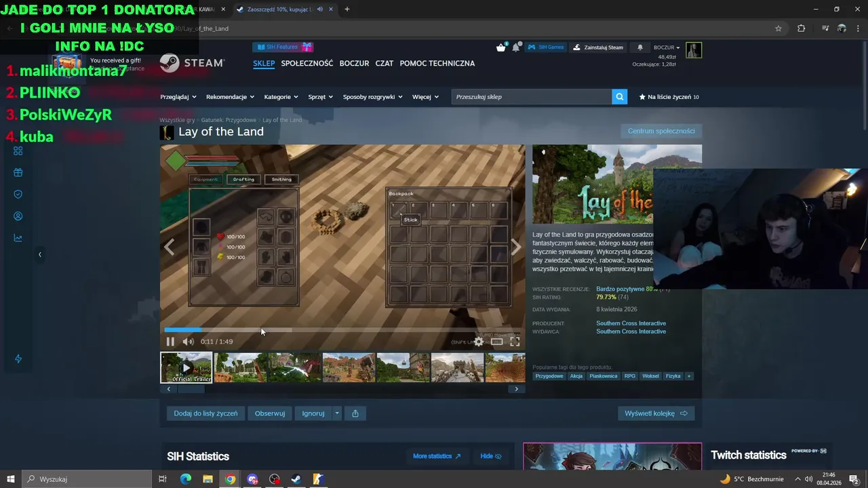Screen dimensions: 868x488
Task: Switch to the SKLEP menu tab
Action: (x=264, y=63)
